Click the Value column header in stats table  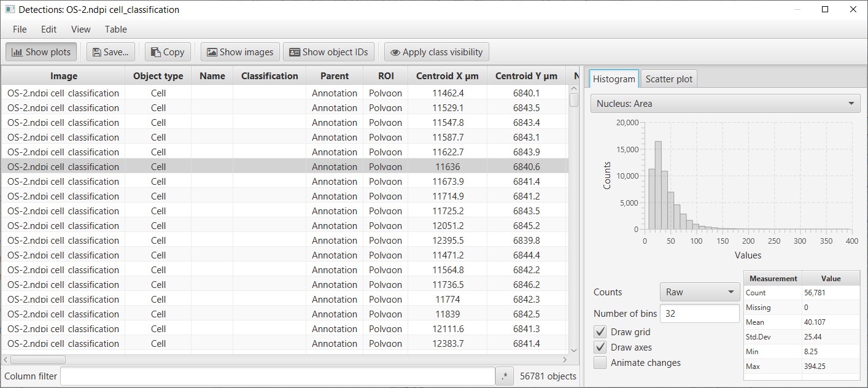point(831,278)
